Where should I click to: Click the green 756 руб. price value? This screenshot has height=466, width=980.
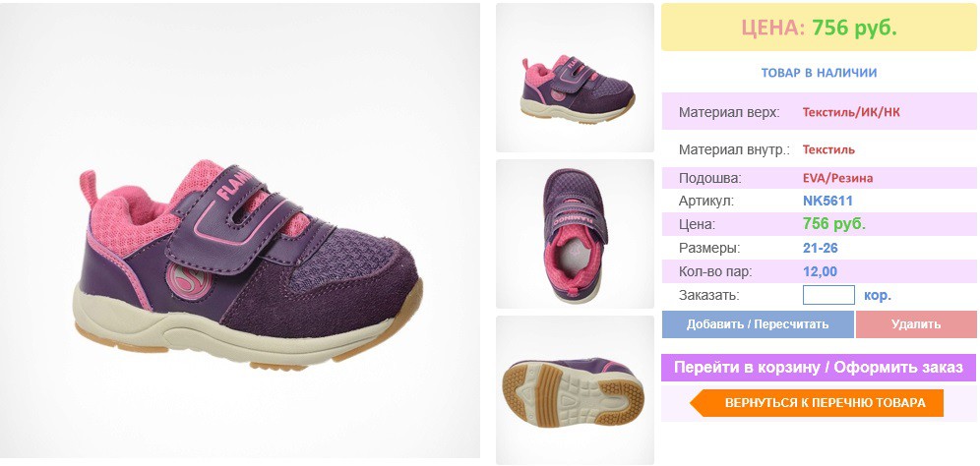point(833,223)
